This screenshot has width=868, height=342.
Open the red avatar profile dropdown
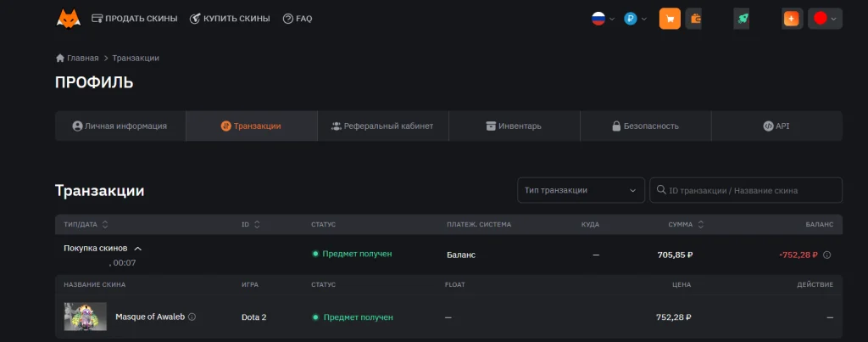pyautogui.click(x=825, y=19)
